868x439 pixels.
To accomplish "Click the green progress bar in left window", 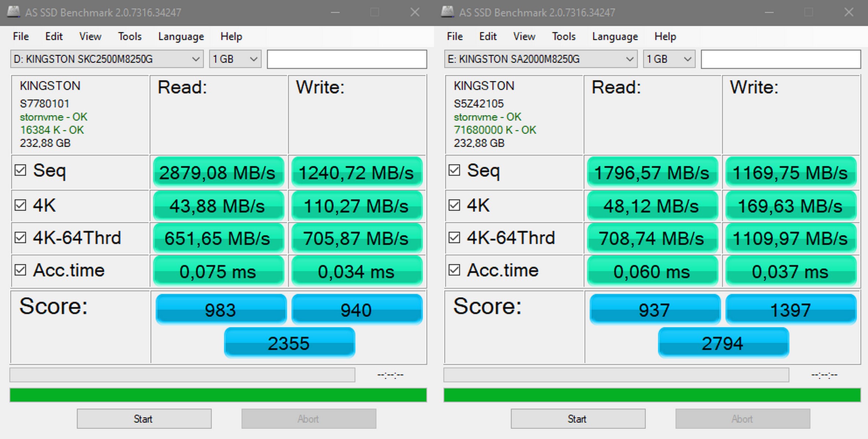I will tap(218, 395).
